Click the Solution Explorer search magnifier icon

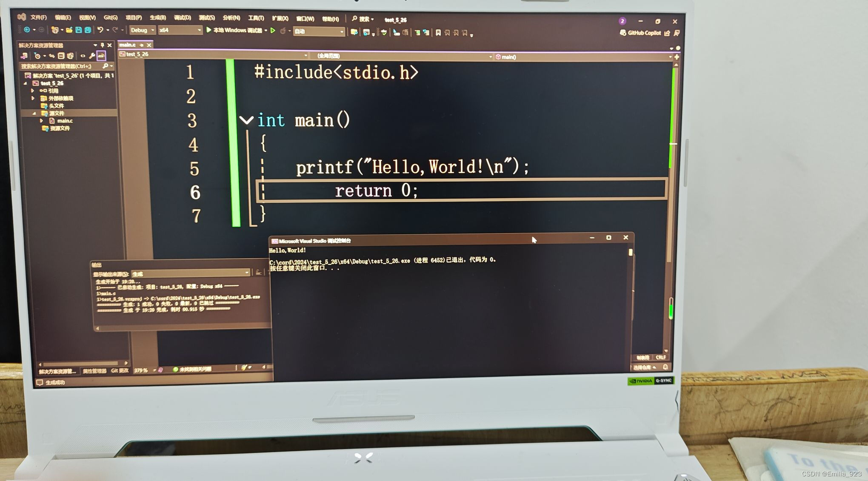coord(105,66)
